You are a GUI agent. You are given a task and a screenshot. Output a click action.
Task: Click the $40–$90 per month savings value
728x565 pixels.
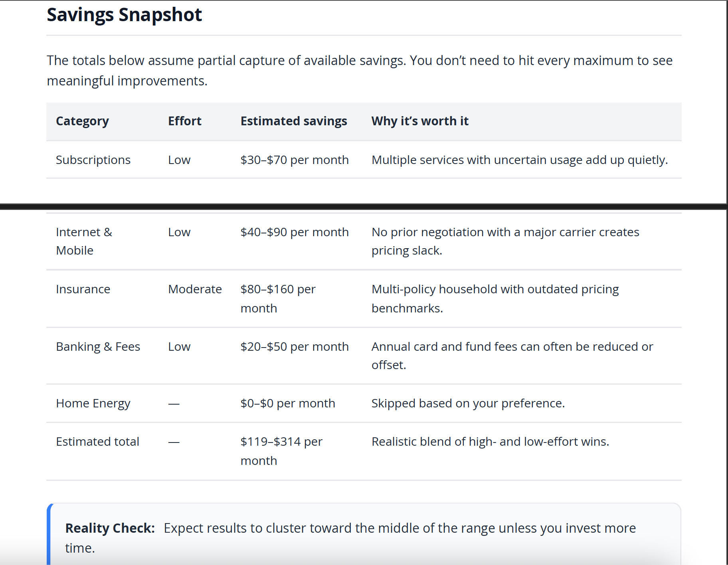pyautogui.click(x=295, y=232)
